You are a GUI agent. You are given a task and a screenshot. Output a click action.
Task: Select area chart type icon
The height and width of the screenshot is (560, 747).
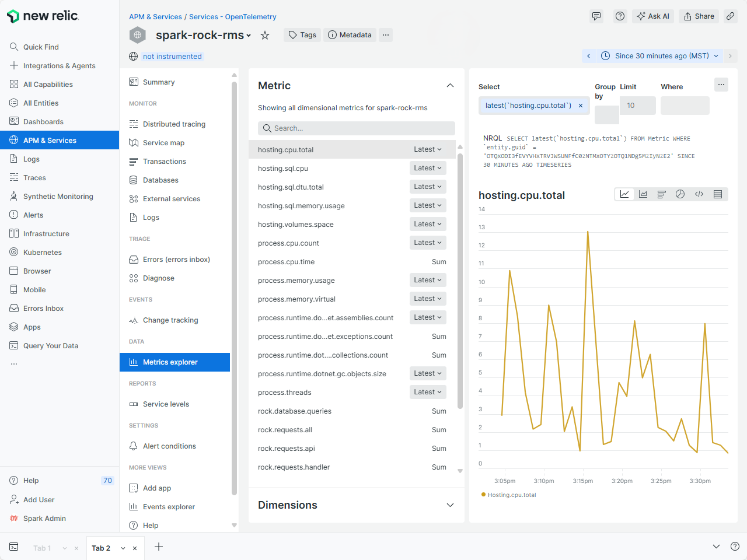(643, 194)
